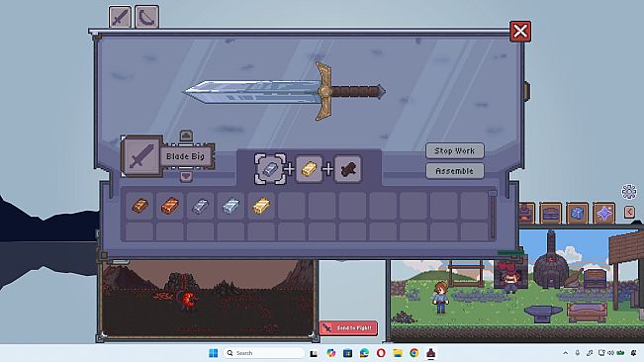The height and width of the screenshot is (362, 644).
Task: Open game settings gear icon
Action: (x=629, y=192)
